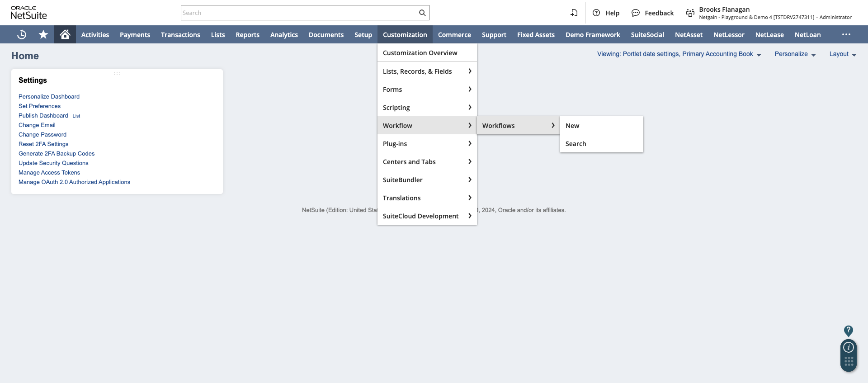Image resolution: width=868 pixels, height=383 pixels.
Task: Open the more menus ellipsis icon
Action: point(846,34)
